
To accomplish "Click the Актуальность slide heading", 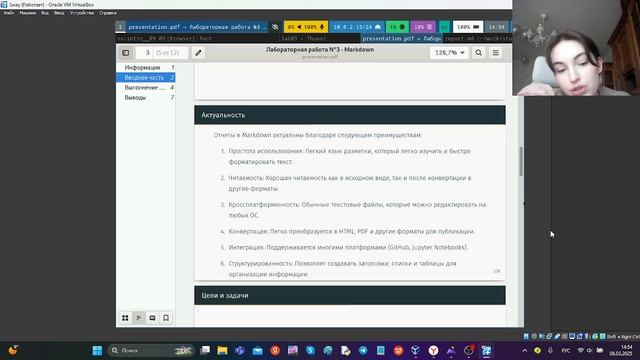I will coord(223,115).
